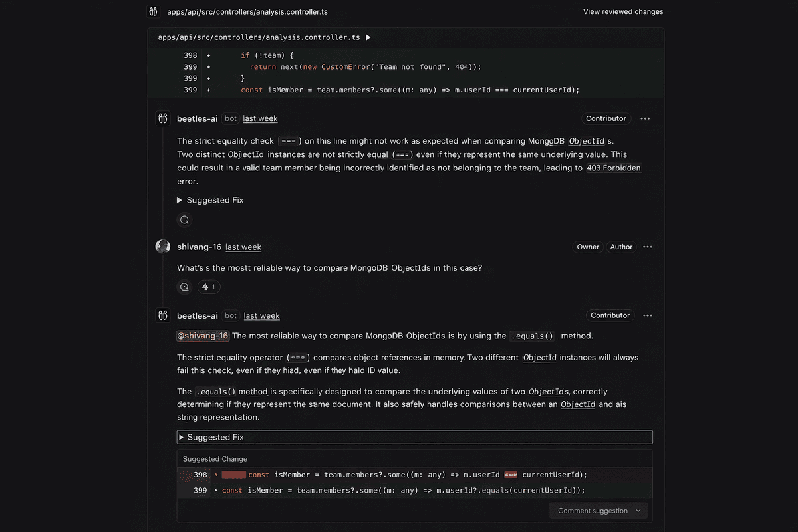798x532 pixels.
Task: Click the lightning reaction icon on shivang-16's comment
Action: (208, 287)
